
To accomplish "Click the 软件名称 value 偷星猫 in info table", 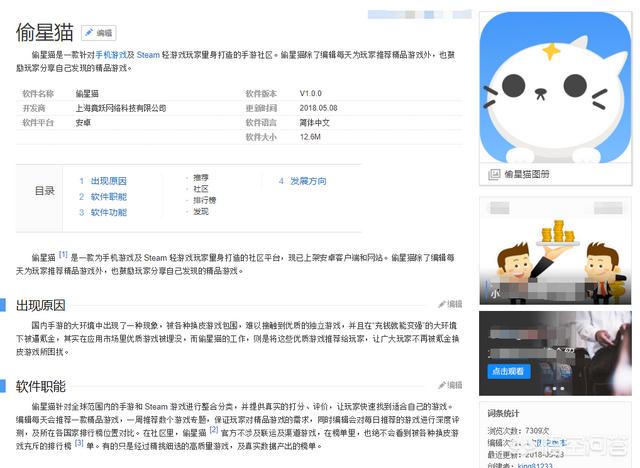I will [87, 93].
